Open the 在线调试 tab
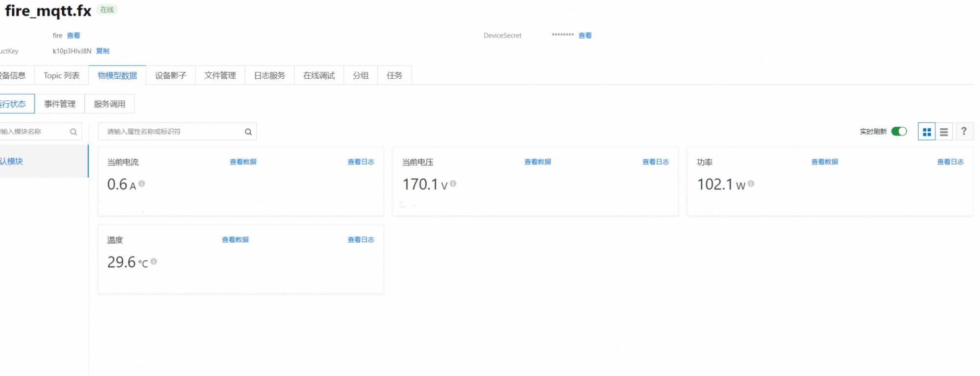The image size is (980, 376). 319,75
